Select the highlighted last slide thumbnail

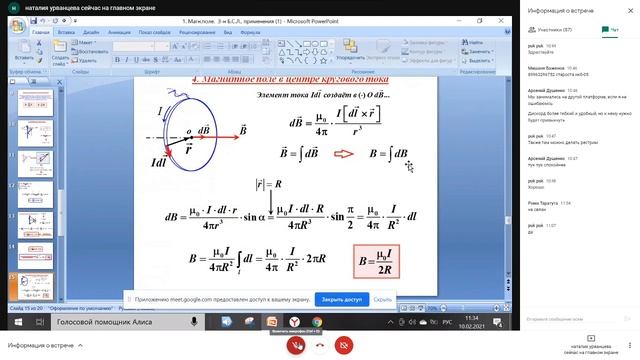coord(35,286)
